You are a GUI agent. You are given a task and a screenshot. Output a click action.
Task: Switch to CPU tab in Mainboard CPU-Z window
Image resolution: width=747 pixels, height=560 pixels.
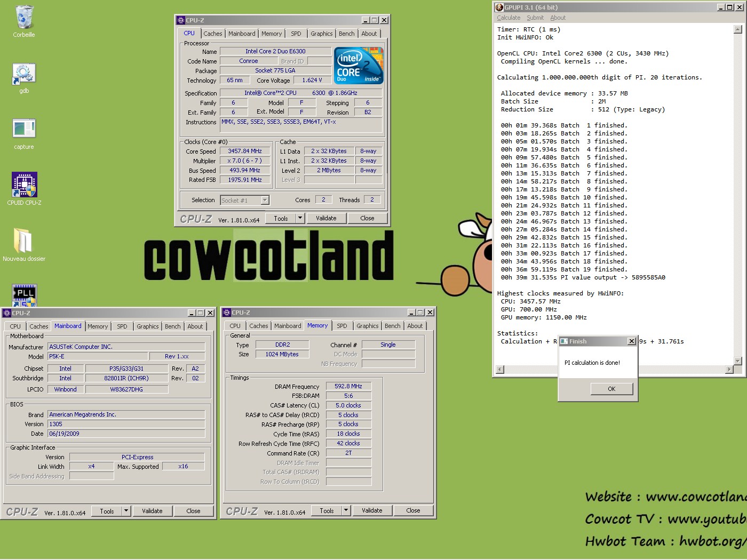(x=15, y=326)
